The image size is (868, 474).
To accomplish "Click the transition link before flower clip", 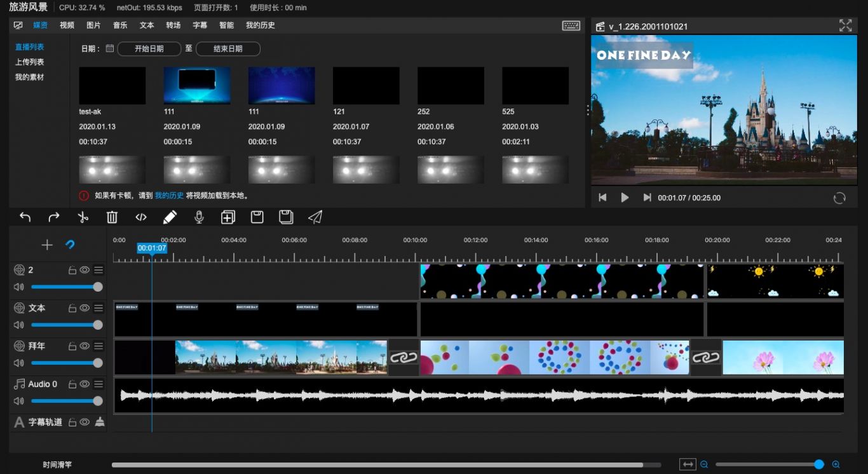I will [706, 357].
